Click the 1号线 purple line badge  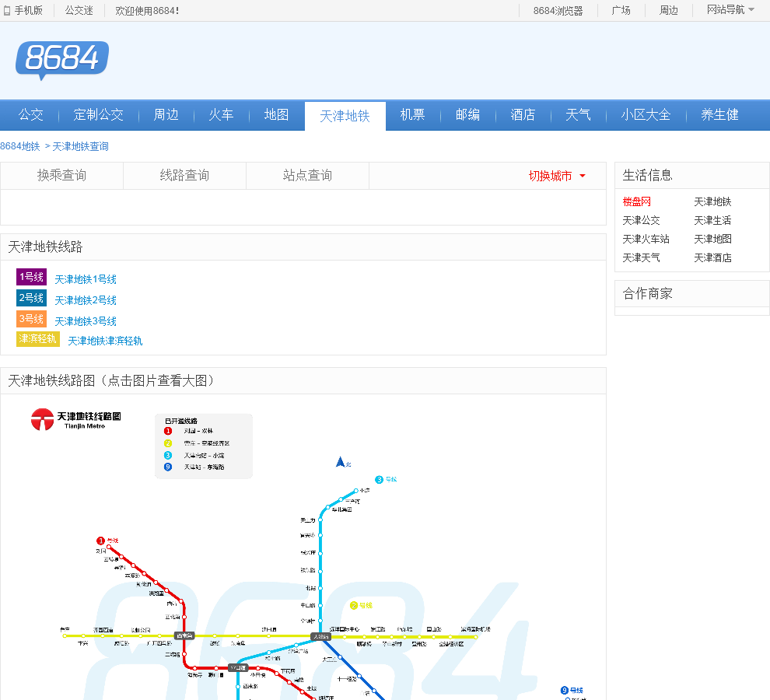[x=31, y=277]
